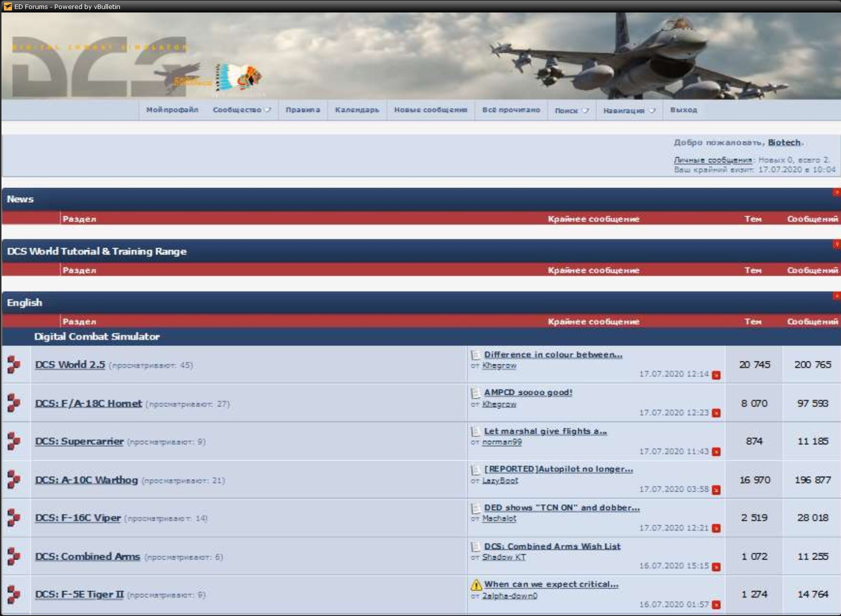This screenshot has width=841, height=616.
Task: View profile of Shadow KT
Action: (x=504, y=557)
